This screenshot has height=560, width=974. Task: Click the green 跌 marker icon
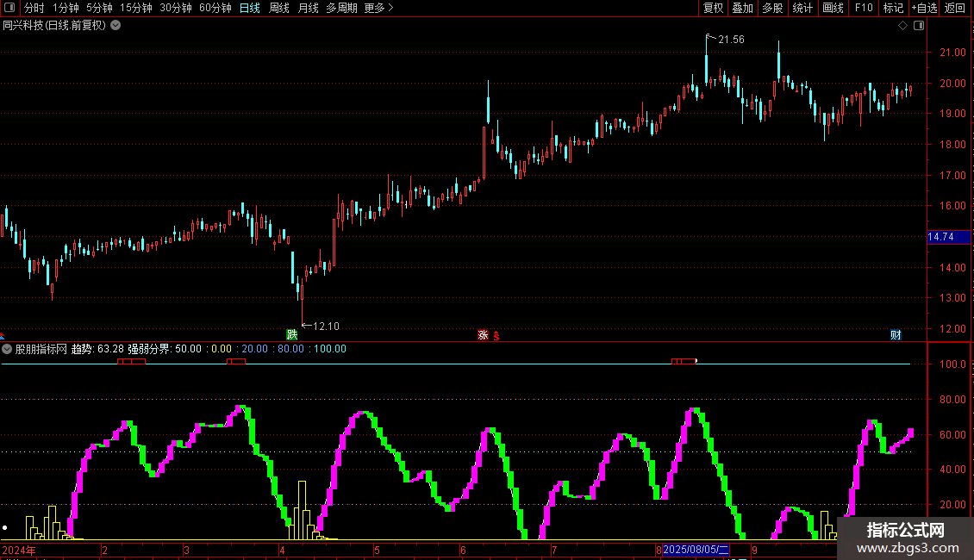click(x=292, y=334)
